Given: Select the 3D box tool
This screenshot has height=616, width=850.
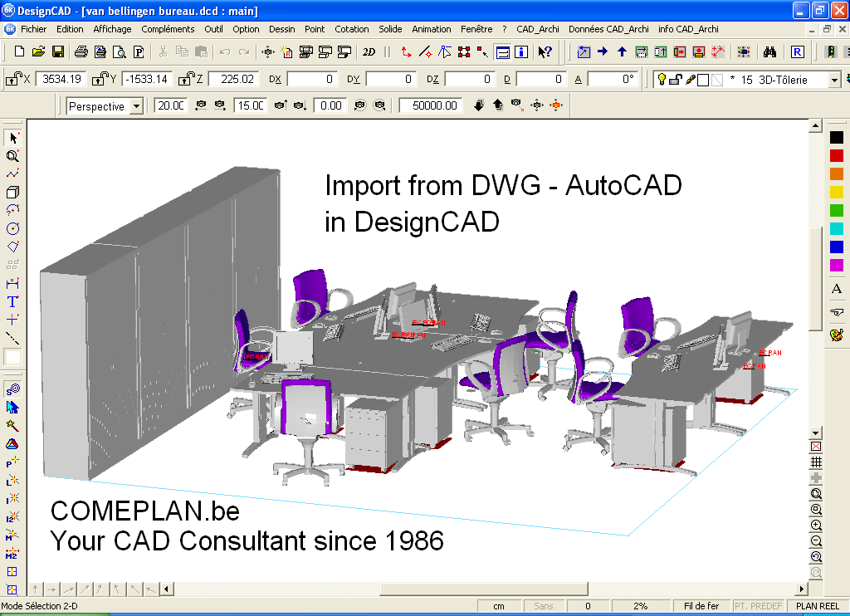Looking at the screenshot, I should (12, 192).
